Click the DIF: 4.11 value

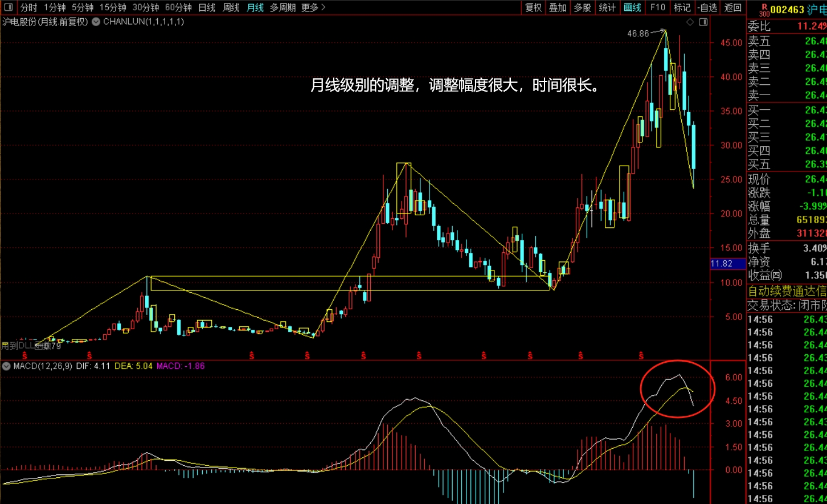point(93,366)
